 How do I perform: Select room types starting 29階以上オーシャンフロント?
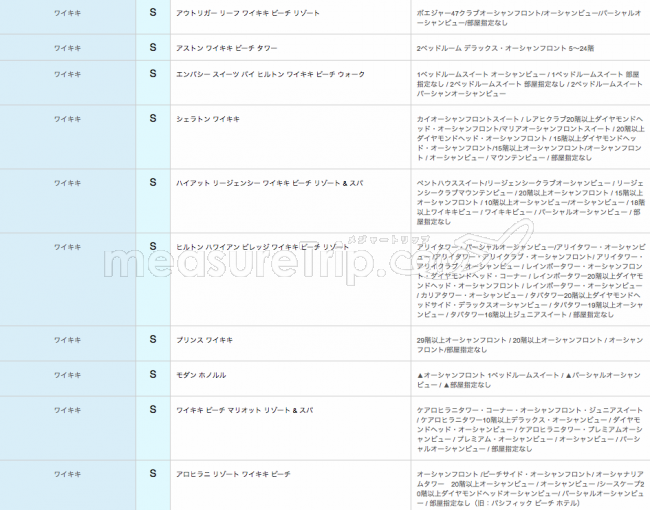(x=529, y=345)
